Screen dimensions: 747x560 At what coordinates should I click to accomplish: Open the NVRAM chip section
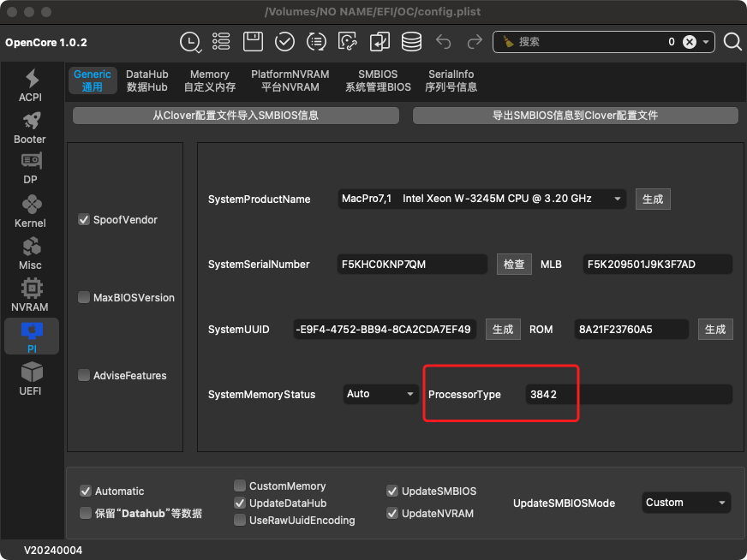click(x=31, y=295)
